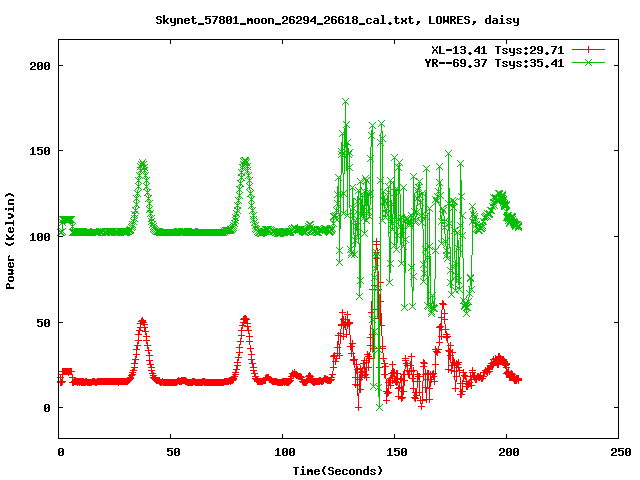Select the YR--69.37 Tsys:35.41 legend label
Screen dimensions: 640x480
pos(494,63)
